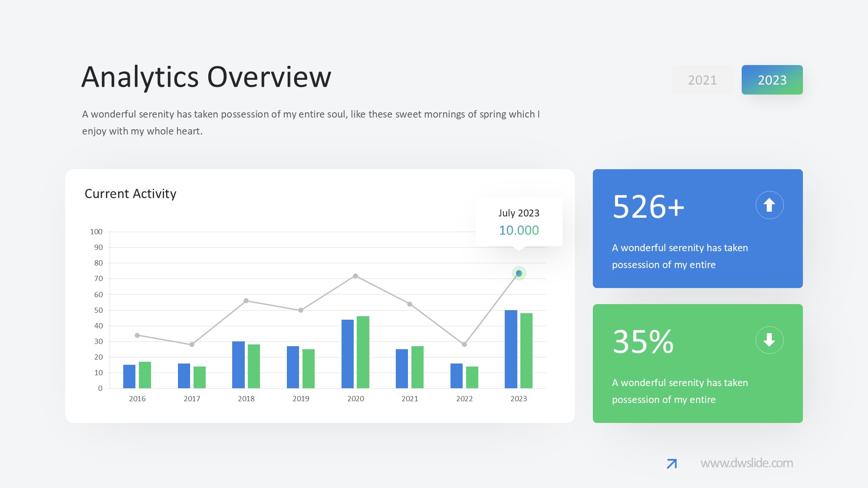The height and width of the screenshot is (488, 868).
Task: Click the 2018 line chart data point
Action: pos(246,301)
